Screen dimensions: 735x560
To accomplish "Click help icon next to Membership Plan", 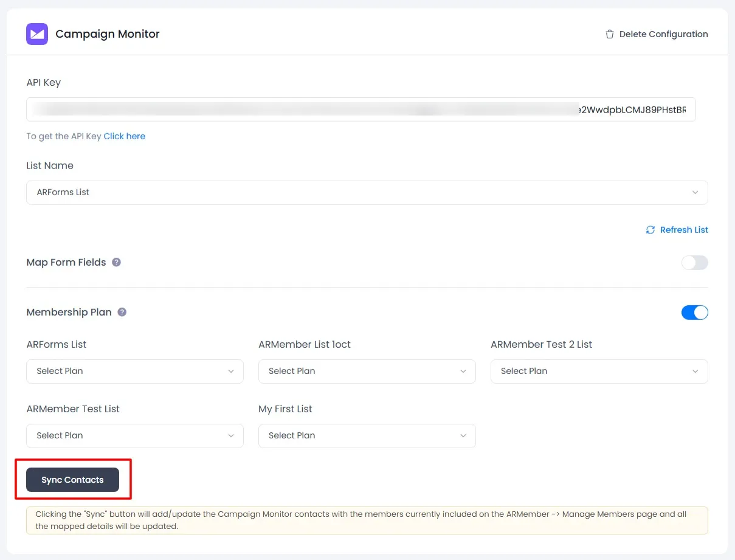I will [122, 313].
